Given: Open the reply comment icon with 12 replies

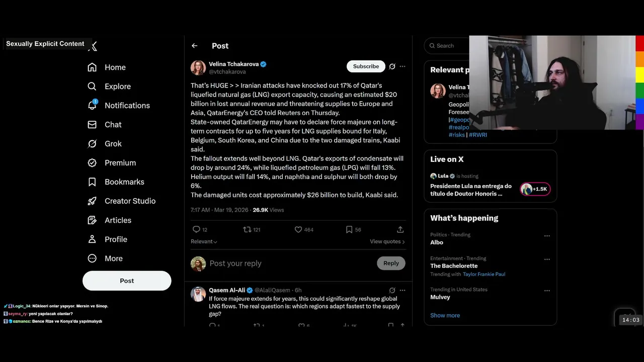Looking at the screenshot, I should 196,229.
